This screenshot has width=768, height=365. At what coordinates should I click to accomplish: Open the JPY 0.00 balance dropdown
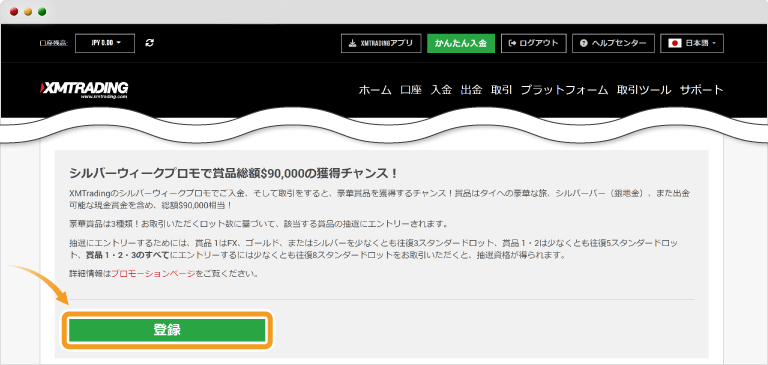(x=105, y=43)
